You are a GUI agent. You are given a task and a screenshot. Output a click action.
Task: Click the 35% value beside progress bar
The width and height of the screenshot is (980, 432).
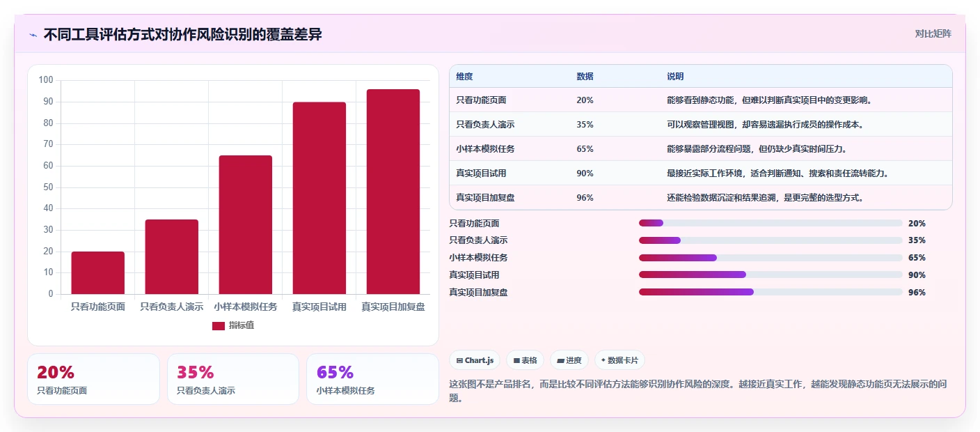coord(917,240)
